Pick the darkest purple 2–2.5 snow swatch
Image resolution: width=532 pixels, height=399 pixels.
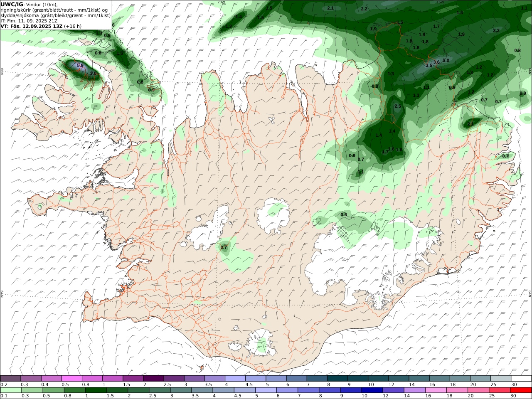click(153, 378)
